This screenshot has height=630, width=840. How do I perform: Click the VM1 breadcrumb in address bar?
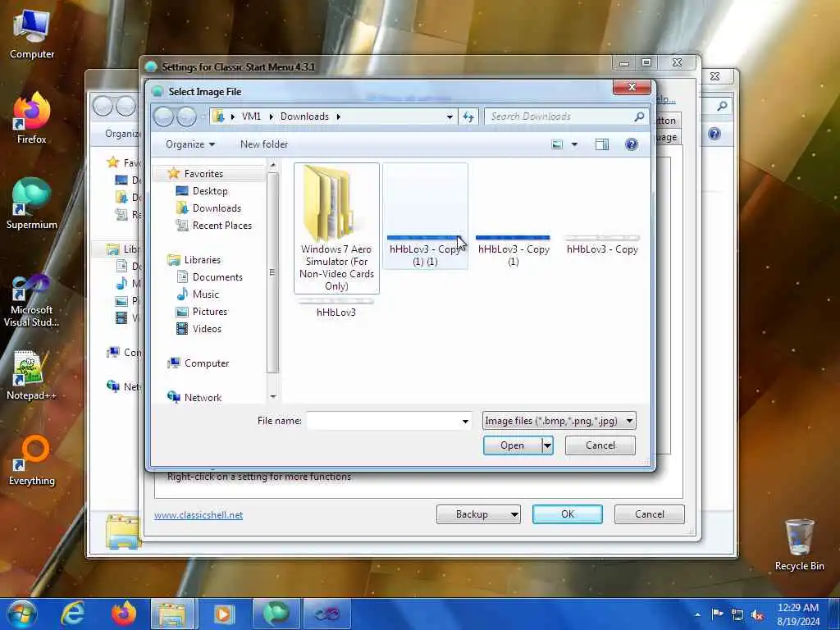point(251,116)
